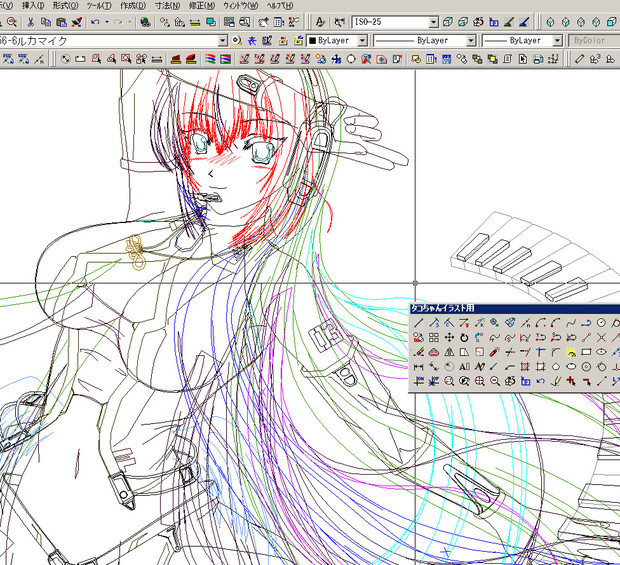Screen dimensions: 620x565
Task: Open the ByLayer lineweight dropdown
Action: (x=557, y=40)
